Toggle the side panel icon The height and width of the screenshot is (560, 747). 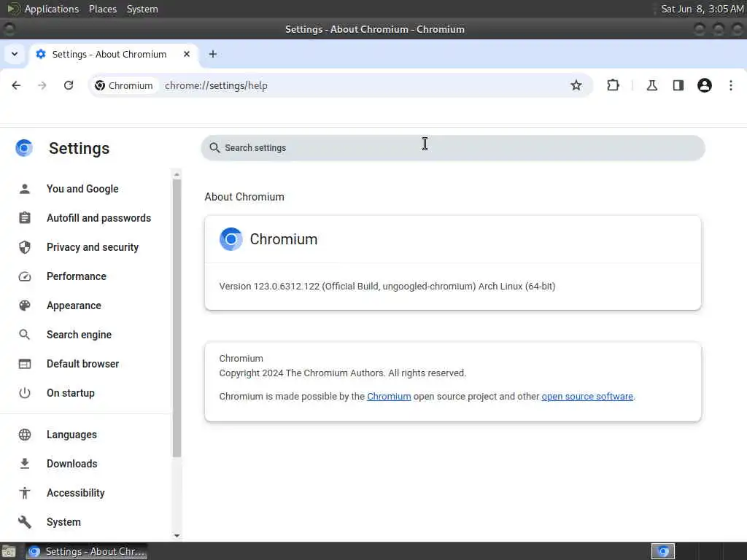678,85
